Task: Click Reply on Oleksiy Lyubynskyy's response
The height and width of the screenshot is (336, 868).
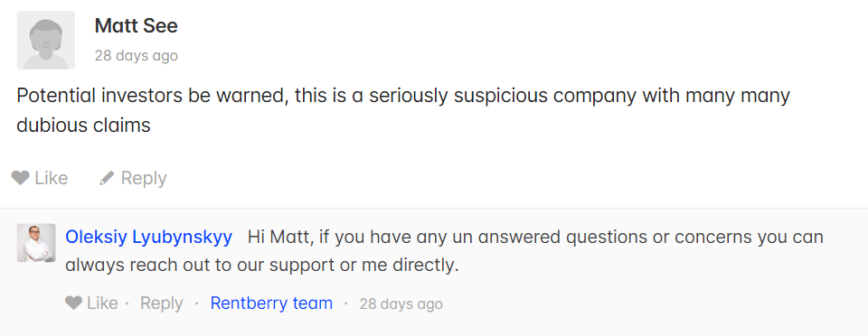Action: (x=161, y=303)
